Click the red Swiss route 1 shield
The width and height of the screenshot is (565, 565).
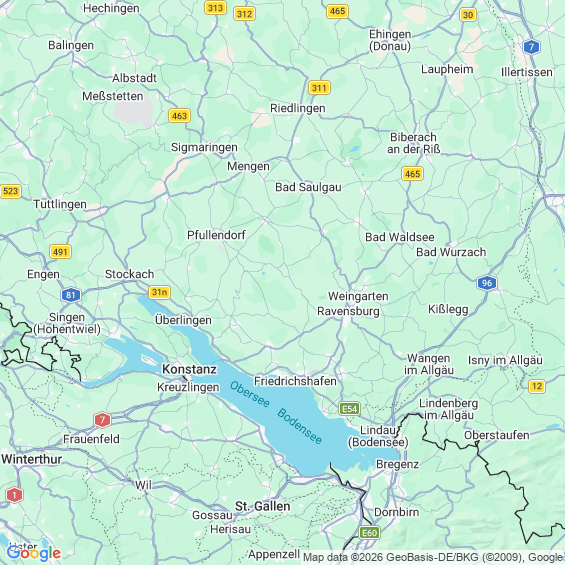[x=14, y=495]
